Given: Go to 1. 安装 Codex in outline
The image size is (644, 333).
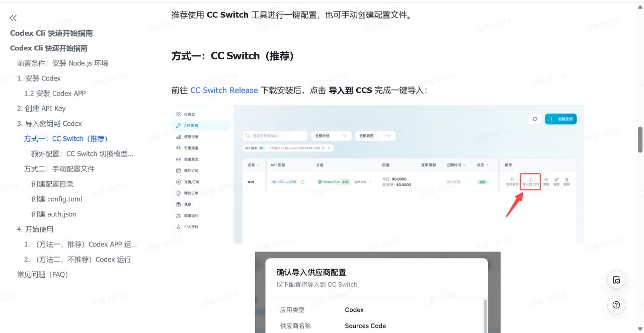Looking at the screenshot, I should pos(39,78).
